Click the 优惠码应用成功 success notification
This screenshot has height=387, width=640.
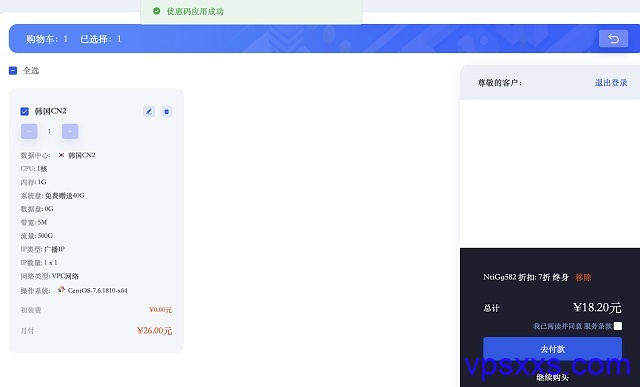click(x=251, y=11)
